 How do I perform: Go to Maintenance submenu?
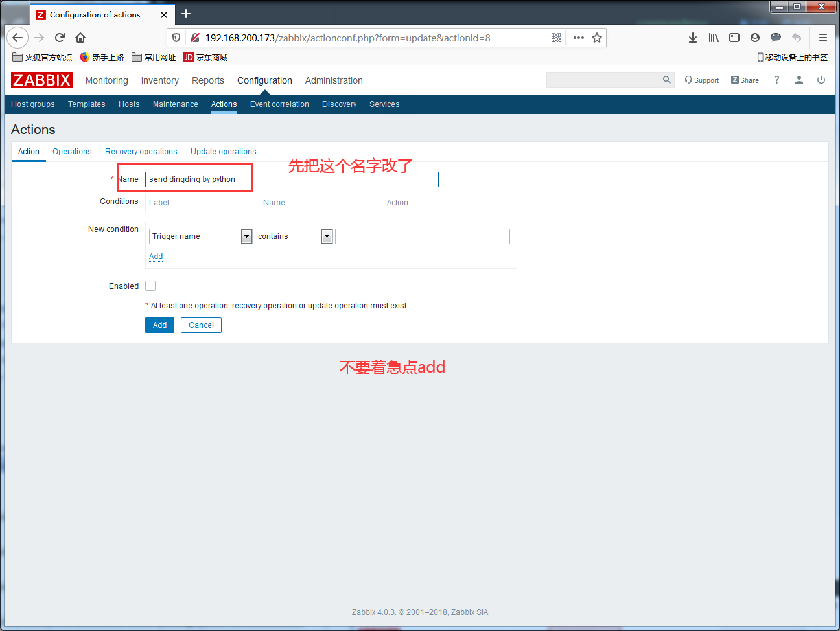click(x=176, y=104)
